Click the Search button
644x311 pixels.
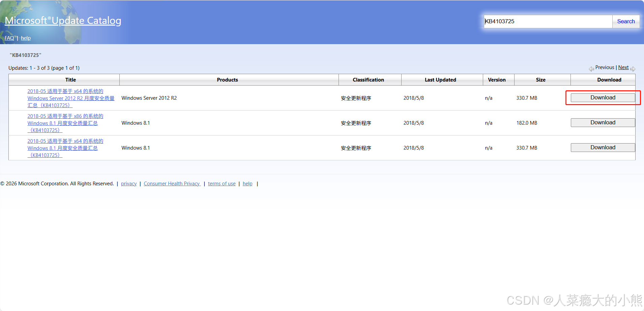pos(626,21)
